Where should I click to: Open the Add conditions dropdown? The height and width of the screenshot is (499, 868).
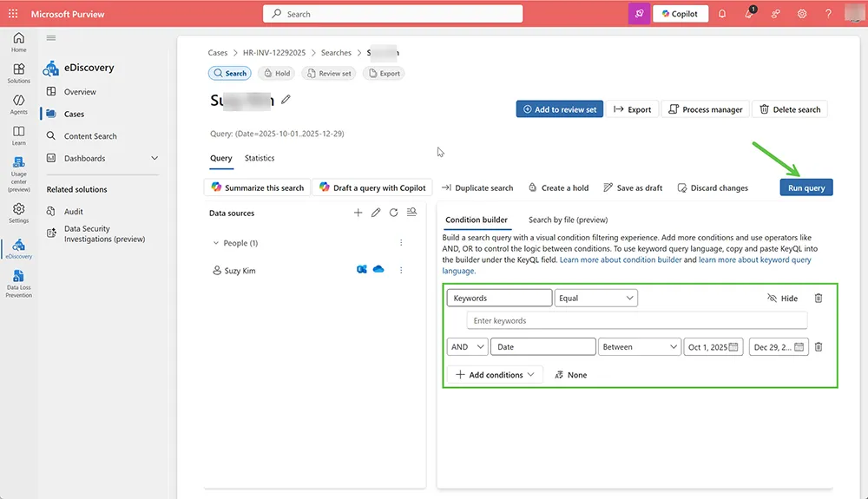495,375
